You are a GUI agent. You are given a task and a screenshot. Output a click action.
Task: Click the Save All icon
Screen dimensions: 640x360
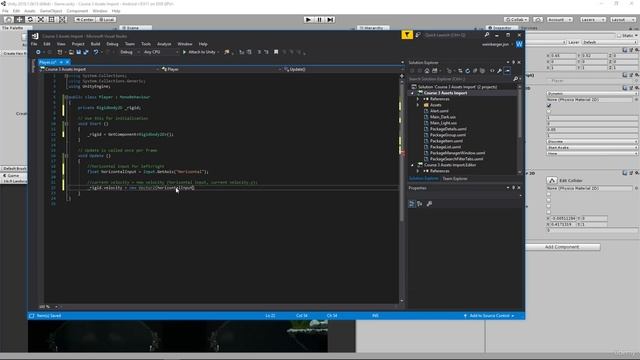click(86, 52)
